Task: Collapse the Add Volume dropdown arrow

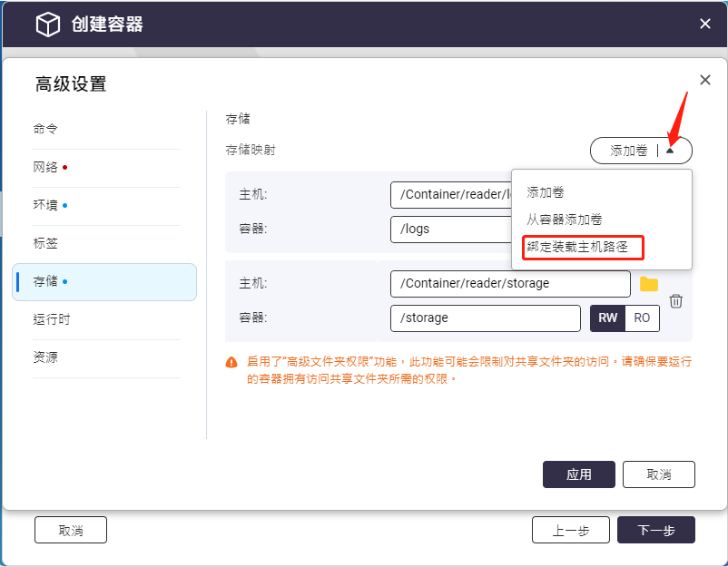Action: coord(670,151)
